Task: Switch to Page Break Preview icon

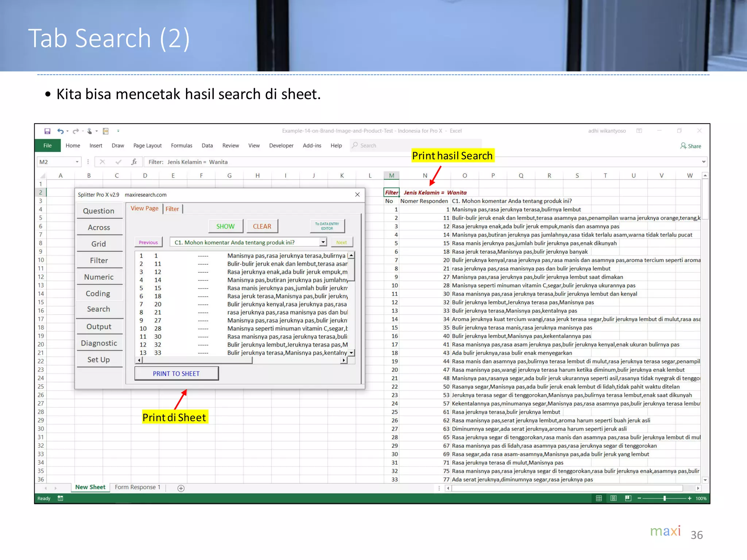Action: coord(628,498)
